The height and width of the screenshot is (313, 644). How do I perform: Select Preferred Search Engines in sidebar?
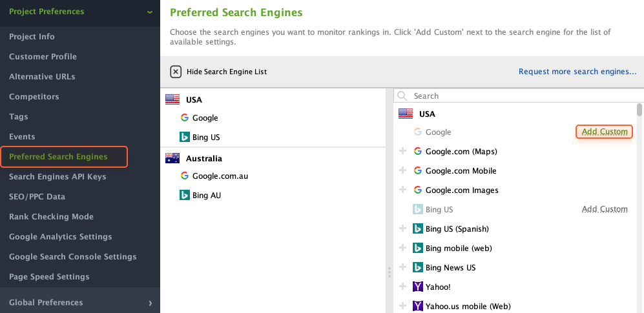point(64,157)
